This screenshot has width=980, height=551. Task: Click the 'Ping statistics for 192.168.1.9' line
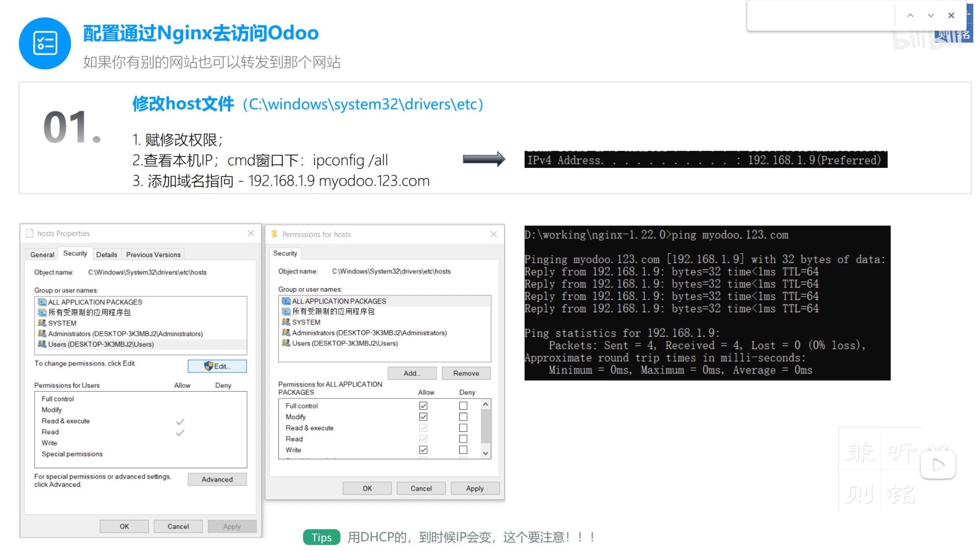pyautogui.click(x=622, y=333)
